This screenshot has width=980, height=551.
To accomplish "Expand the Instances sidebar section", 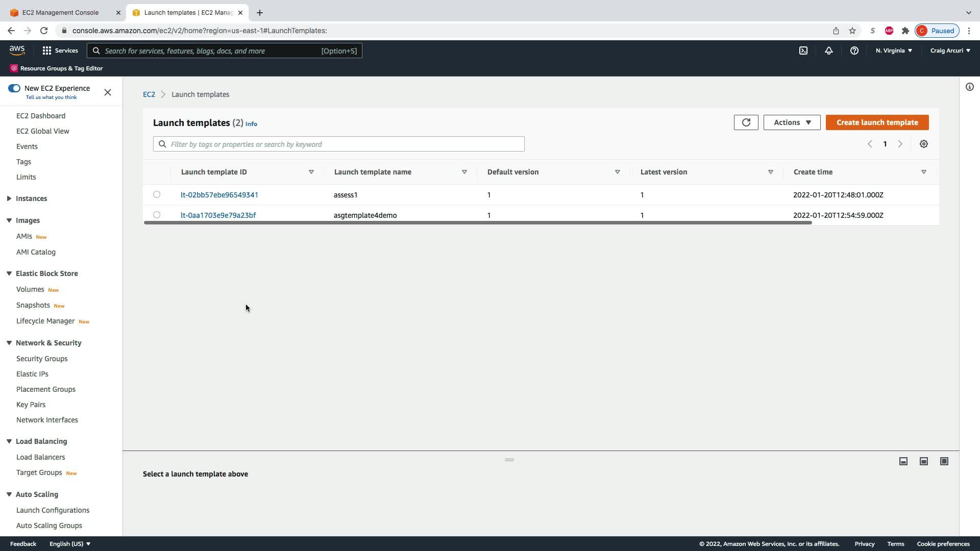I will [9, 198].
